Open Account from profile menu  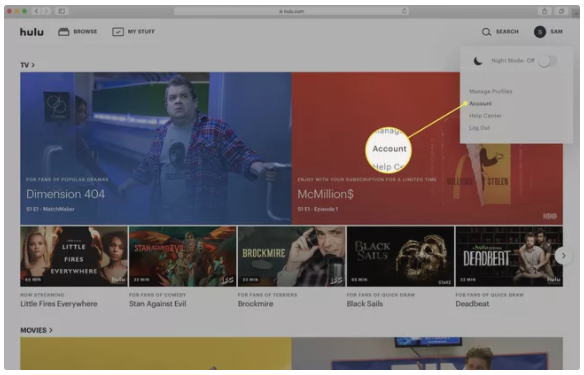coord(480,104)
